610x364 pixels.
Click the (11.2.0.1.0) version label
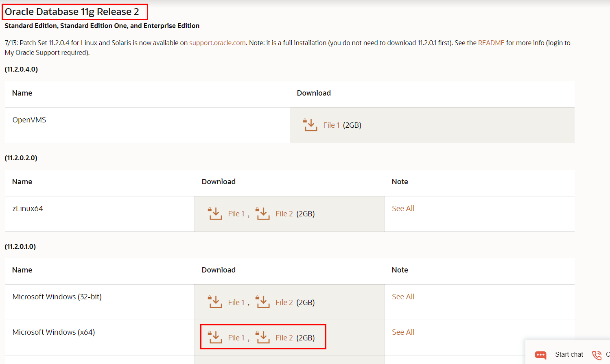click(20, 246)
